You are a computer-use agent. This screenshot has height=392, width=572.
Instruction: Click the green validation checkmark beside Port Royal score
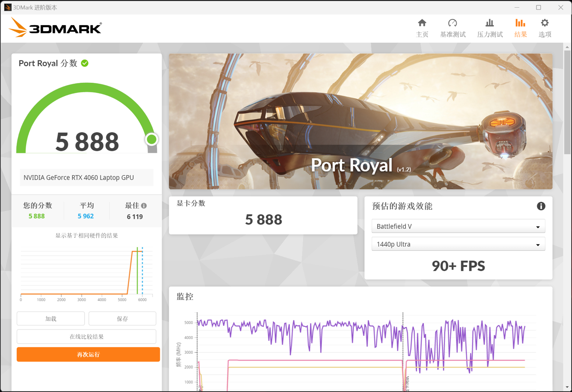point(85,63)
